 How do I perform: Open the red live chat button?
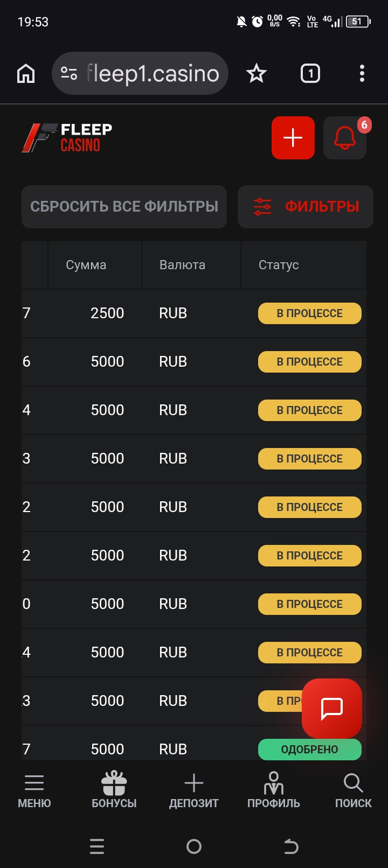click(x=332, y=708)
